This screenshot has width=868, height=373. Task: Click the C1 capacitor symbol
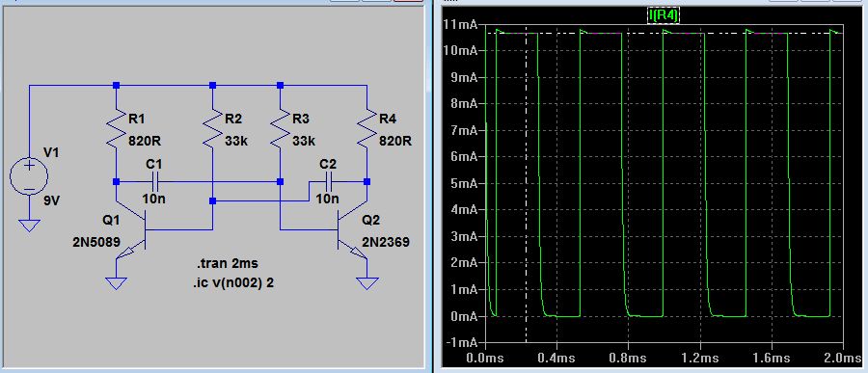155,181
